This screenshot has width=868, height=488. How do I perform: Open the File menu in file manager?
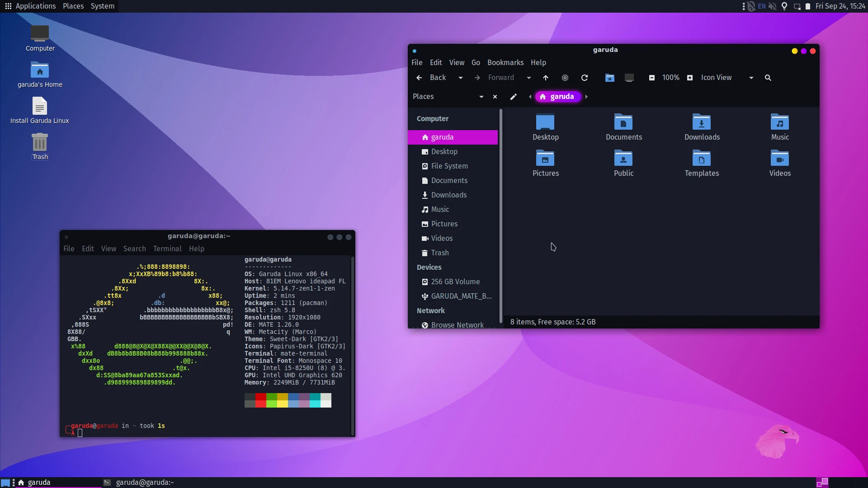click(x=417, y=62)
